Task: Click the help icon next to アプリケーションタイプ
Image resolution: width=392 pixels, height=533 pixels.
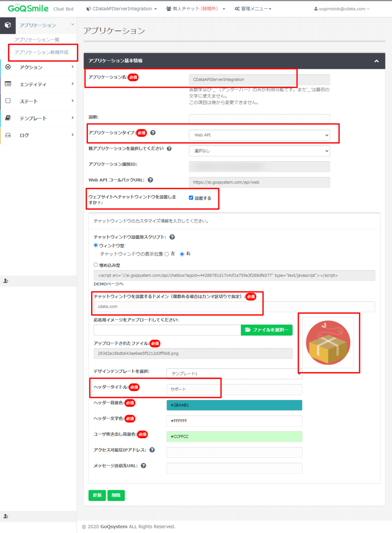Action: click(153, 132)
